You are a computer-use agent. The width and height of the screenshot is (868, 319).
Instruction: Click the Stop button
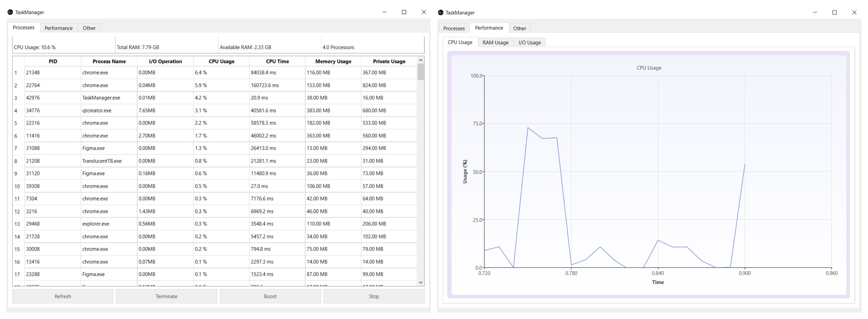click(x=374, y=296)
